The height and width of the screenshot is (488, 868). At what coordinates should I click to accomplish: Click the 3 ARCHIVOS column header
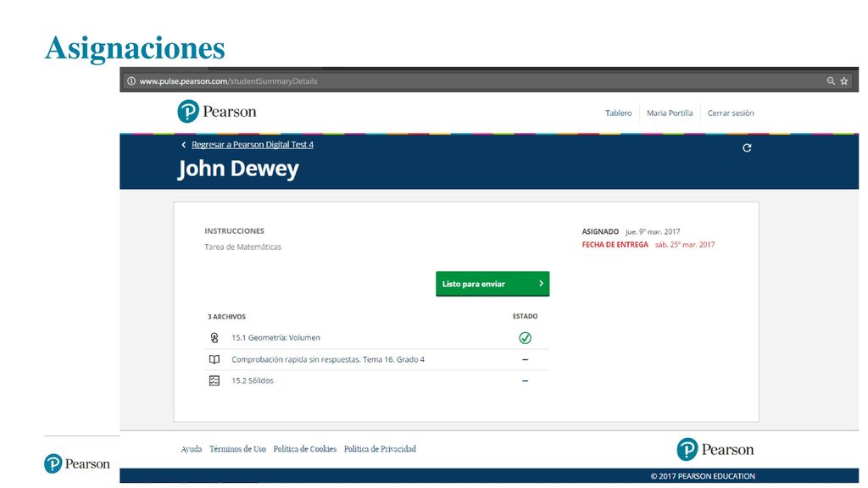pyautogui.click(x=226, y=317)
